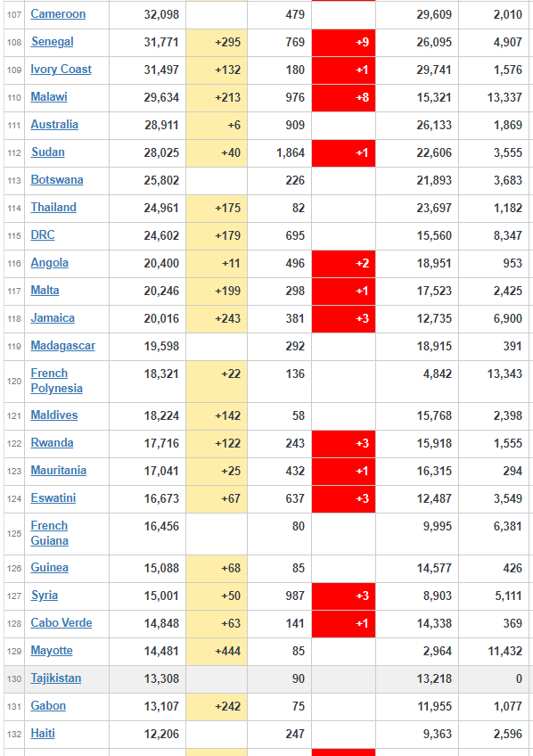Image resolution: width=533 pixels, height=756 pixels.
Task: Click the Maldives link
Action: point(54,415)
